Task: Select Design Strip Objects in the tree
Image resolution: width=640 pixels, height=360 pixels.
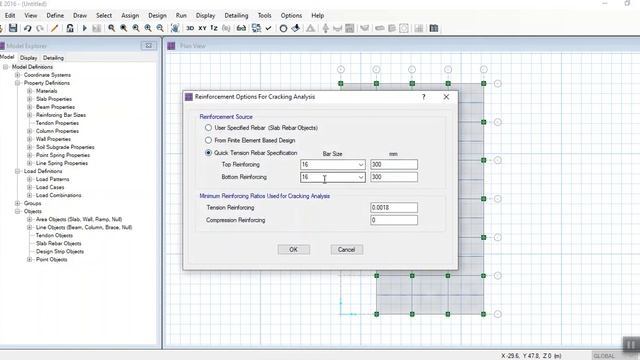Action: pyautogui.click(x=60, y=251)
